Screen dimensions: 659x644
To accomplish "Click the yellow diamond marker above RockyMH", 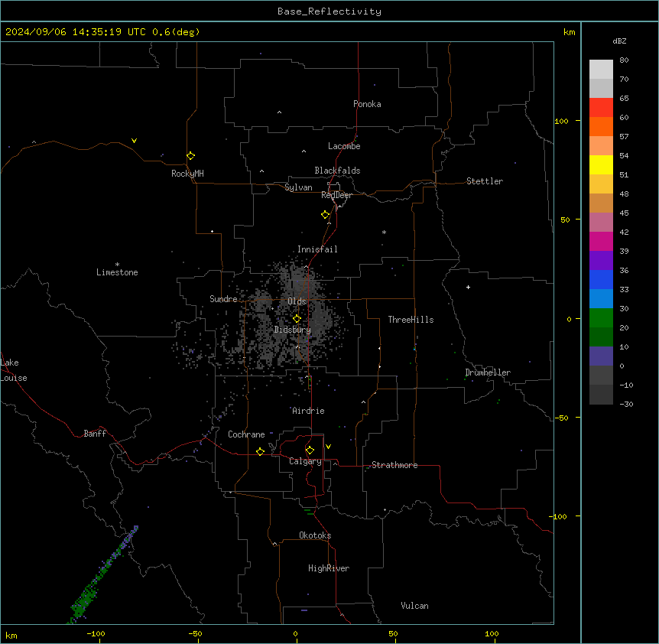I will point(191,156).
